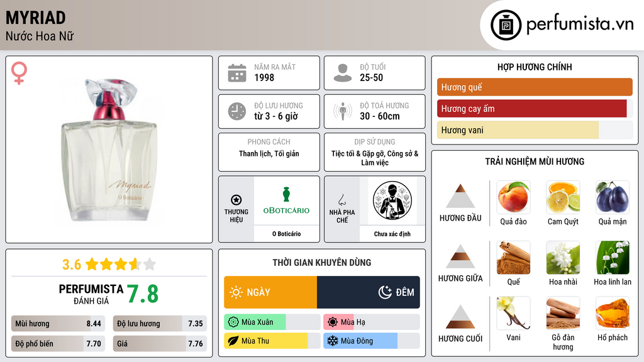Click the Hương cay ấm red accord bar

(535, 108)
